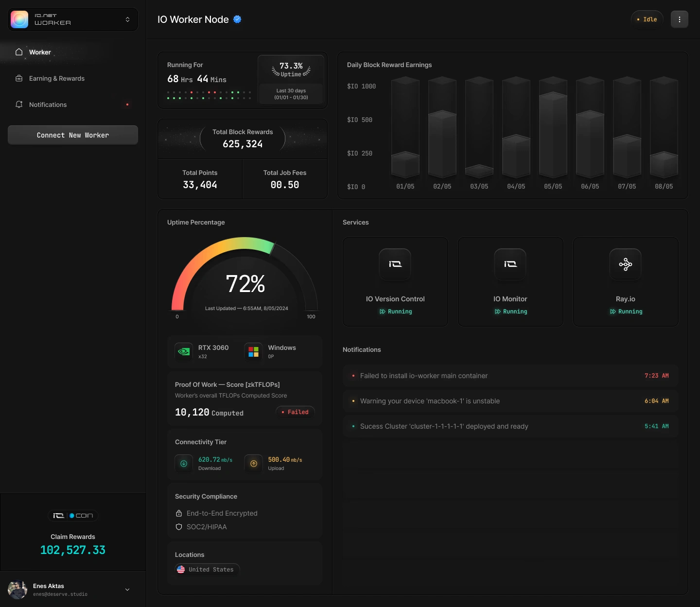The width and height of the screenshot is (700, 607).
Task: Open the cluster deployed success notification
Action: click(x=510, y=426)
